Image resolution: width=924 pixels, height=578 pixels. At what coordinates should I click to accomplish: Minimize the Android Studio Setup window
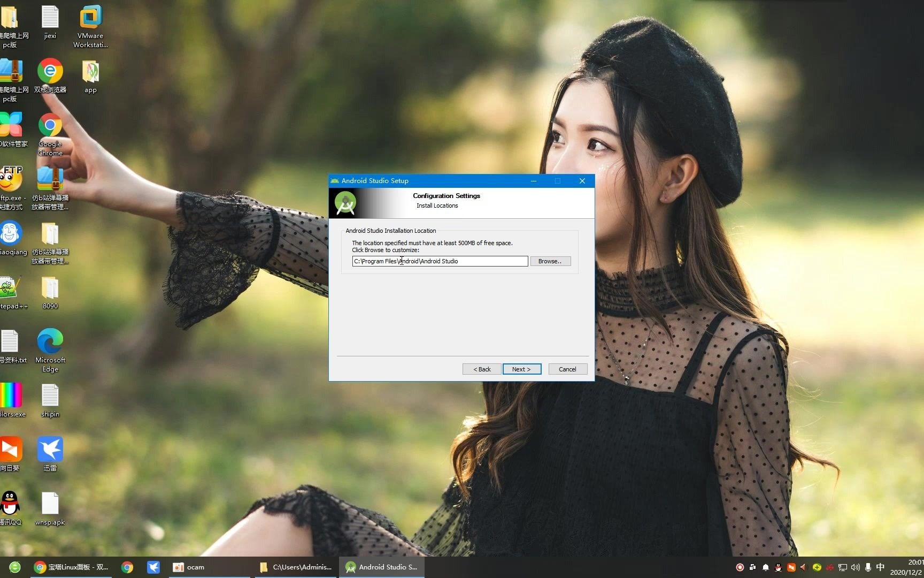pos(533,181)
